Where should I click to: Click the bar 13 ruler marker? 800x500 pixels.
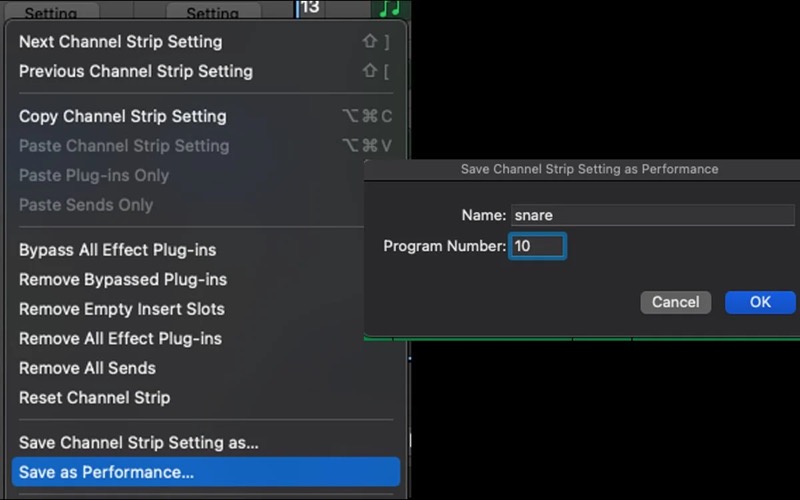[310, 8]
